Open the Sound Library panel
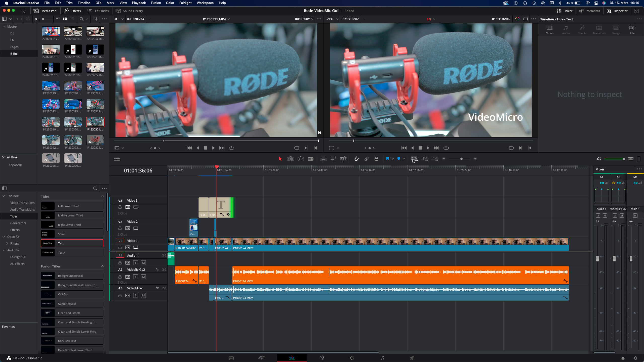The width and height of the screenshot is (644, 362). pyautogui.click(x=129, y=11)
